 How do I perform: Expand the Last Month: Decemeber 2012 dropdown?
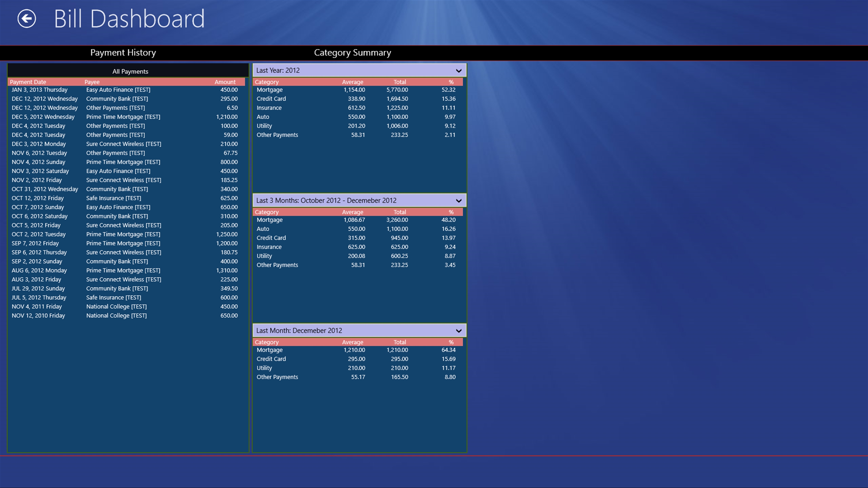(459, 331)
